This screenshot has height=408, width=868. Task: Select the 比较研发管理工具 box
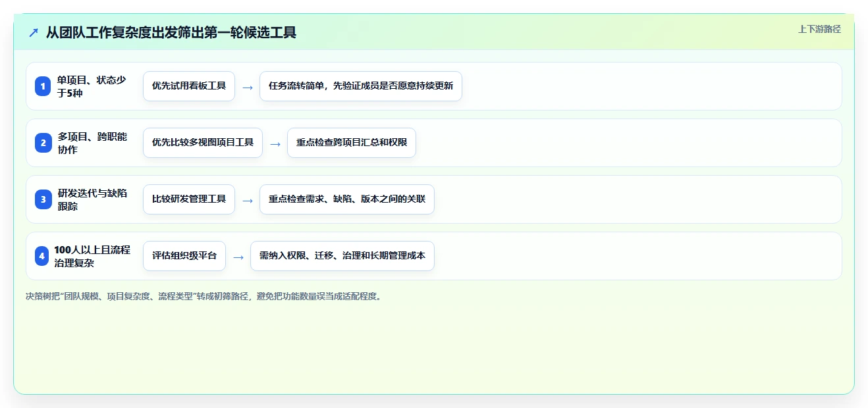point(189,199)
